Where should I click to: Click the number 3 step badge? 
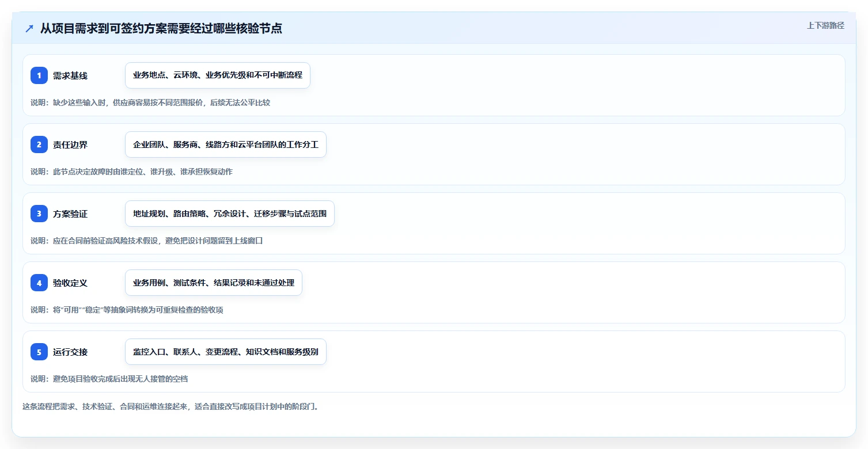39,214
